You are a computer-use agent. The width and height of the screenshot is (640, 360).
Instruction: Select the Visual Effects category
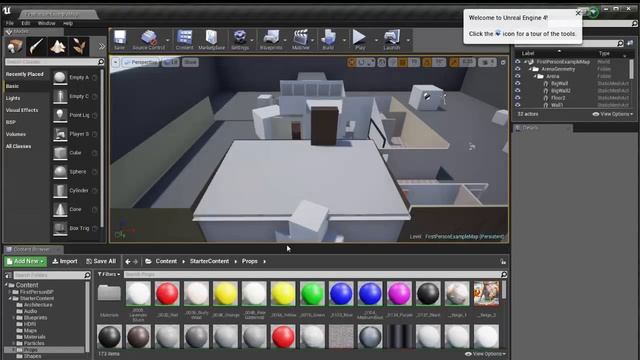coord(22,110)
